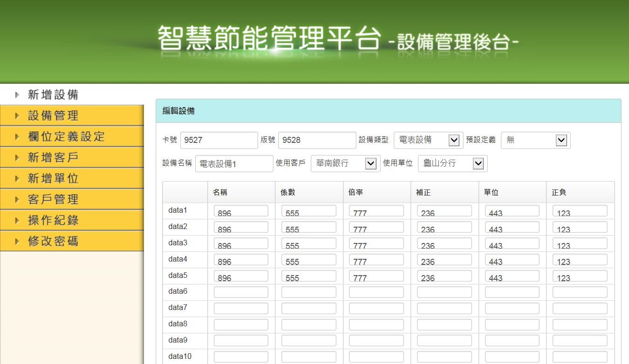Click the data4 名稱 field

pos(241,260)
